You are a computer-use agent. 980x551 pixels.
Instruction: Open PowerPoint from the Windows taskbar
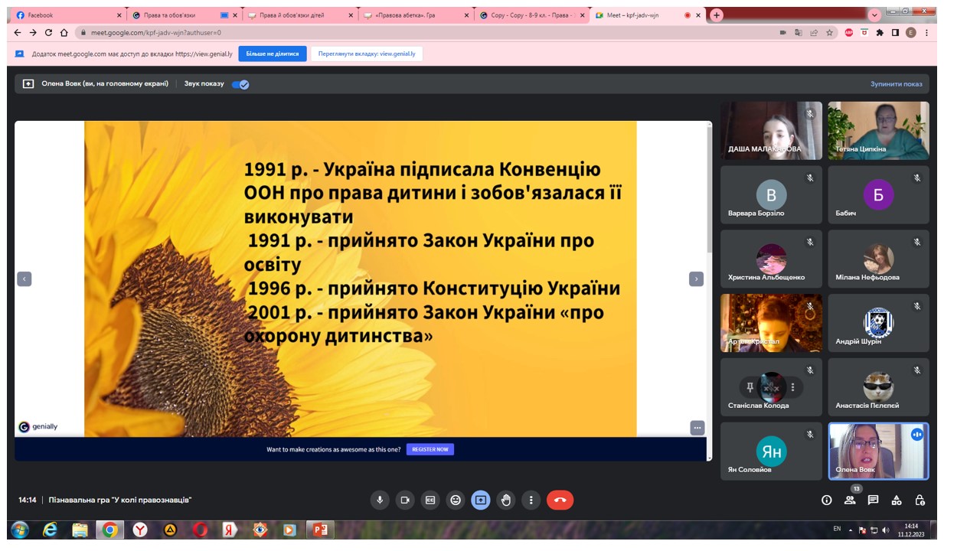[320, 530]
